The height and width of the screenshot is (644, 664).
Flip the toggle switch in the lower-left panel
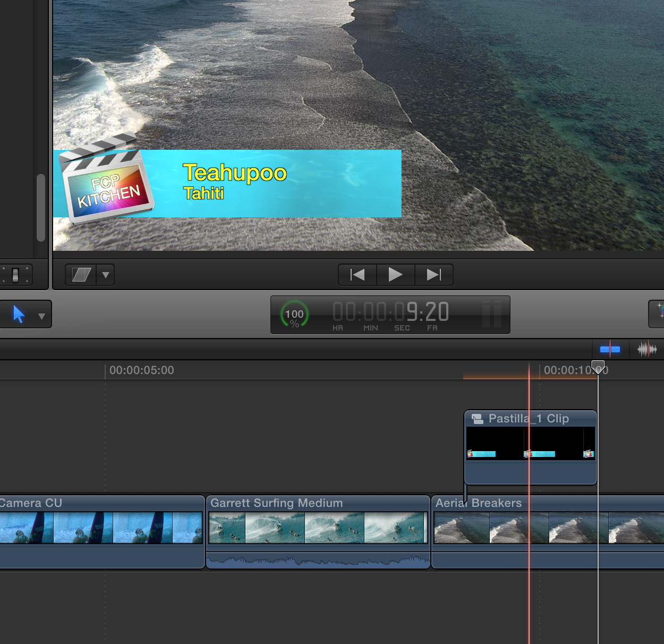(15, 274)
